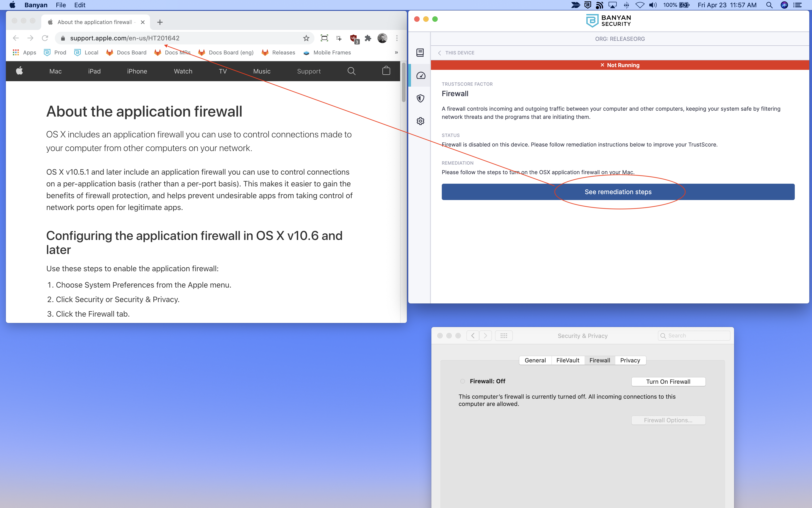Viewport: 812px width, 508px height.
Task: Go back to This Device
Action: [x=456, y=53]
